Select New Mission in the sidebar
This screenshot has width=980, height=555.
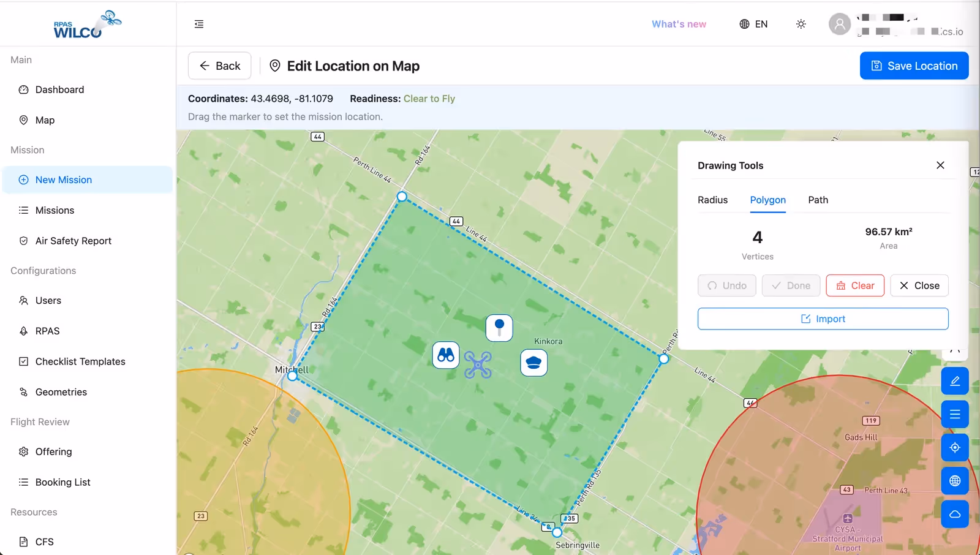point(88,179)
